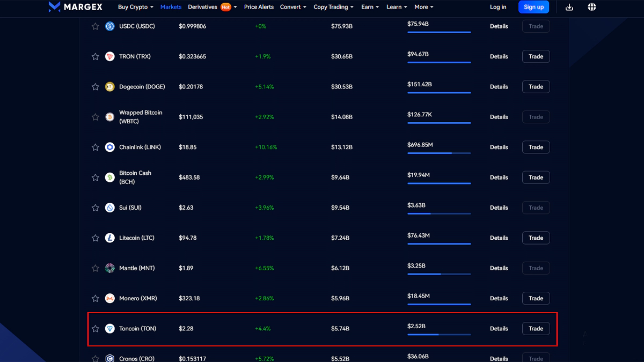Open the language globe icon
644x362 pixels.
[x=592, y=7]
